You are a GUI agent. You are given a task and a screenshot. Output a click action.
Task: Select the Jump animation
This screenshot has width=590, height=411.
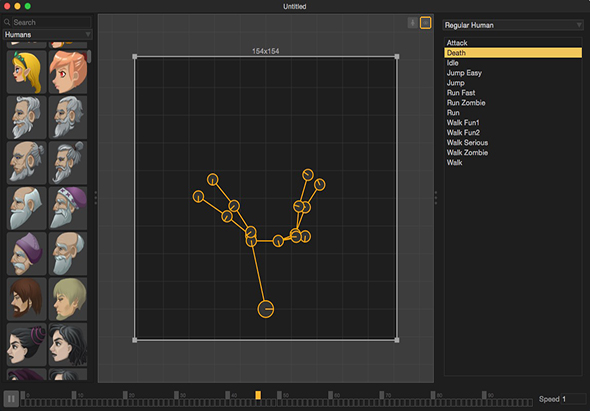(513, 83)
